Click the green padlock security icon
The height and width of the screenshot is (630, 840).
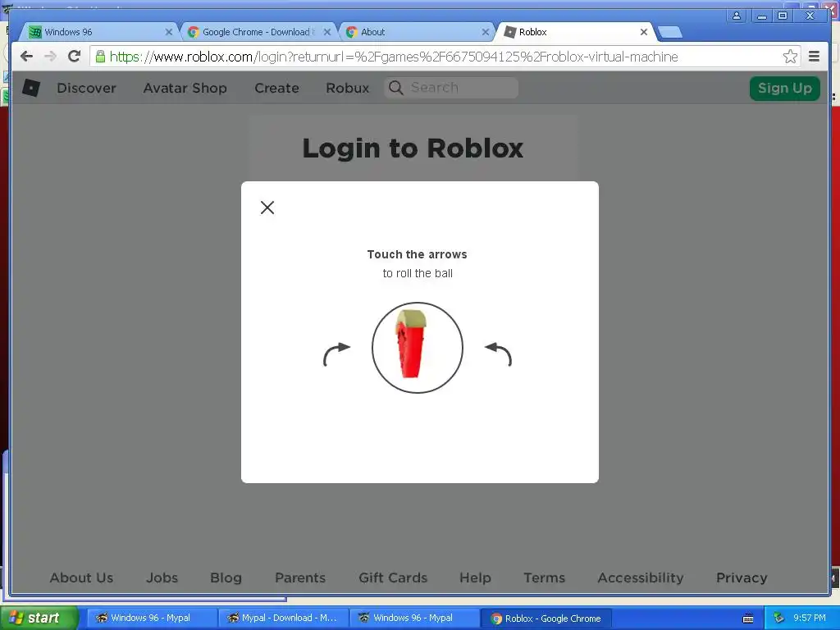100,57
